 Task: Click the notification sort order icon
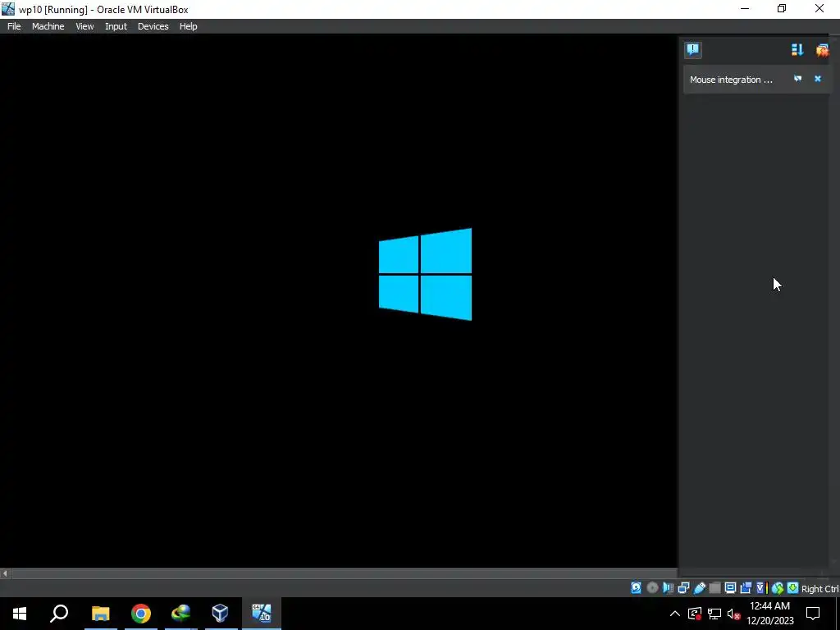(x=797, y=50)
